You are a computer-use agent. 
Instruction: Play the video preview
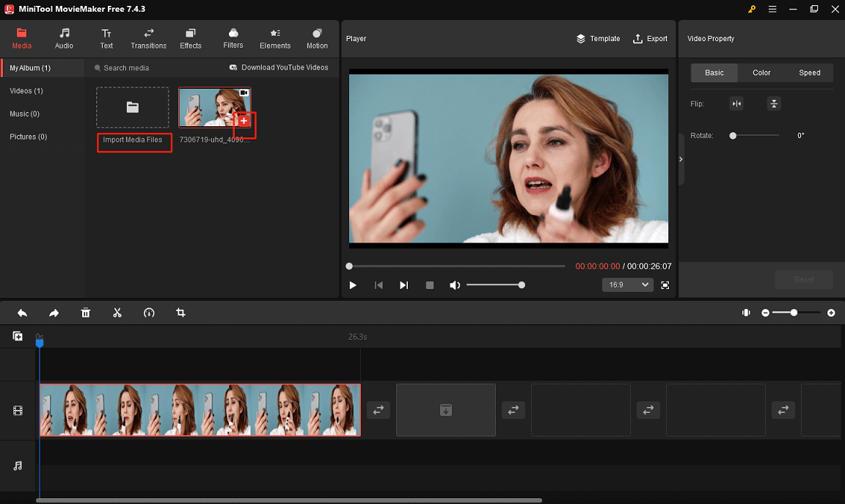click(352, 285)
